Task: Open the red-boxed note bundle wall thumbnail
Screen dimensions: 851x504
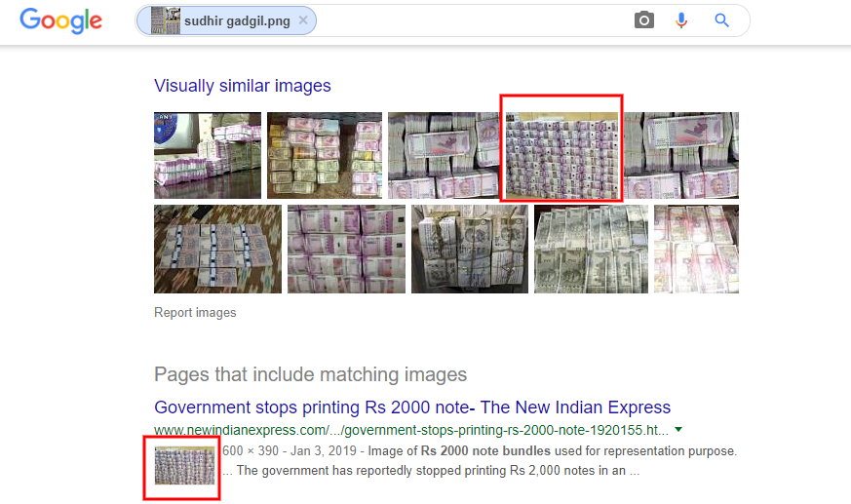Action: [561, 155]
